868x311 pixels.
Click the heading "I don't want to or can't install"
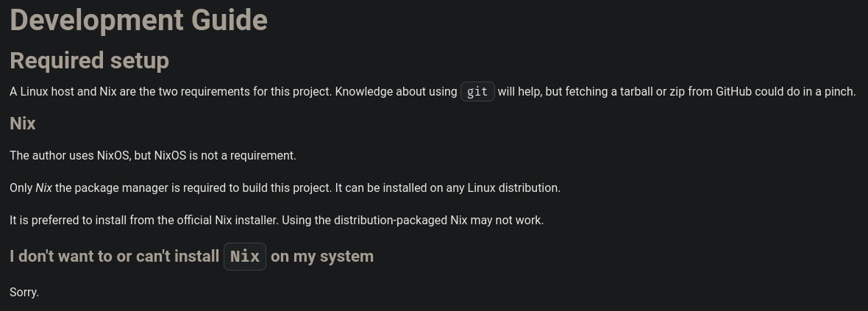point(115,256)
